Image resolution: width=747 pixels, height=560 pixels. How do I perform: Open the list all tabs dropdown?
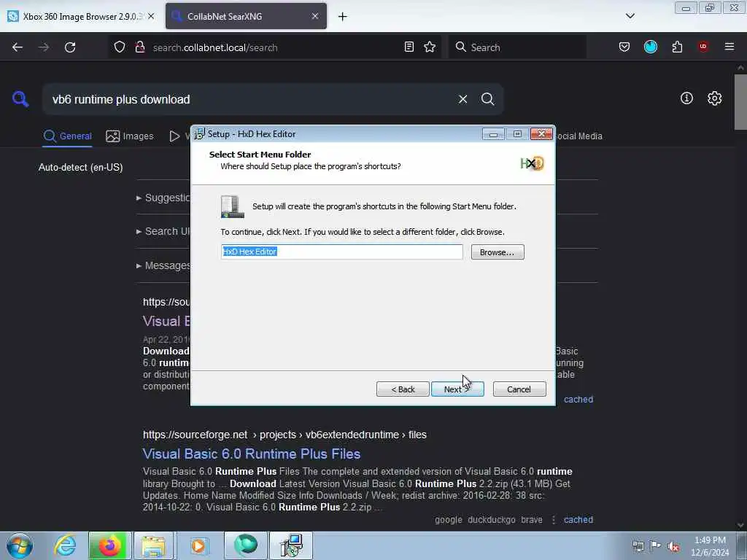(630, 16)
